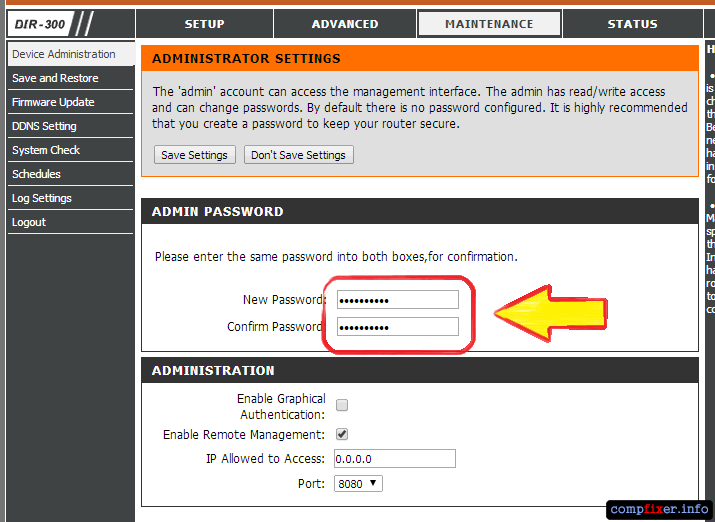Uncheck Enable Remote Management
The height and width of the screenshot is (522, 715).
coord(342,434)
